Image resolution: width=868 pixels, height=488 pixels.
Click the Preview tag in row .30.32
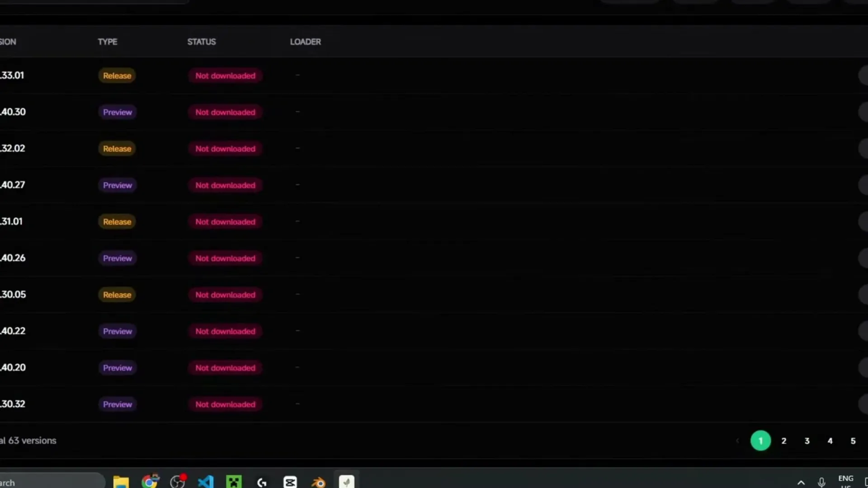pyautogui.click(x=118, y=404)
